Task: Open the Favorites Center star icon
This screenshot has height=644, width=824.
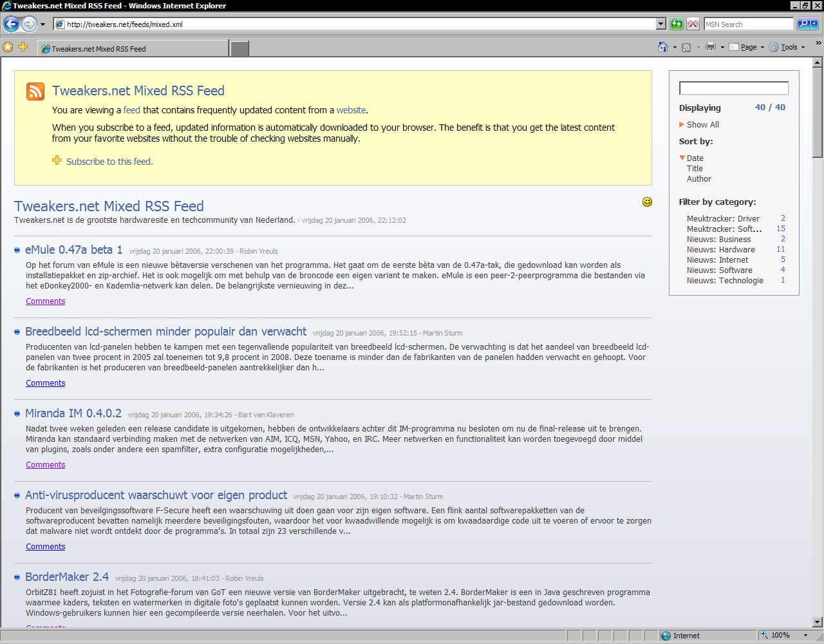Action: pos(8,47)
